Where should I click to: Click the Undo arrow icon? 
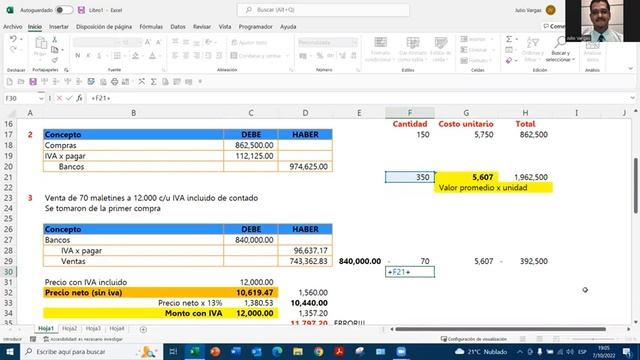[13, 39]
